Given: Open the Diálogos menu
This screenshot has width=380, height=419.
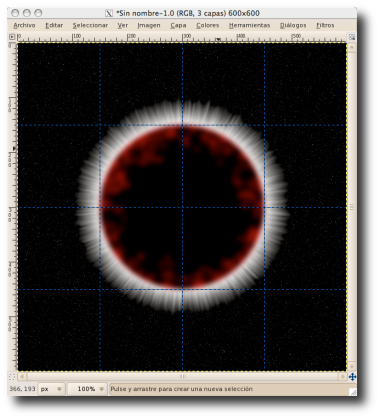Looking at the screenshot, I should tap(293, 25).
